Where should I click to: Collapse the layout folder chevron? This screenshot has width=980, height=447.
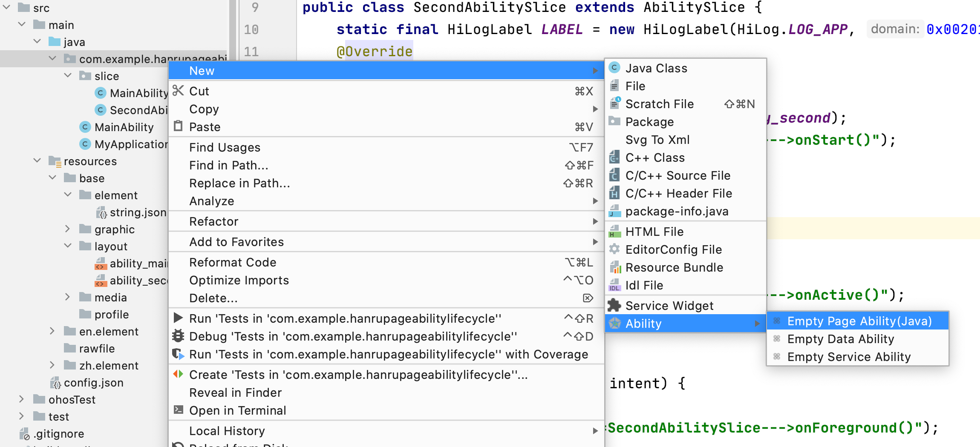tap(68, 246)
